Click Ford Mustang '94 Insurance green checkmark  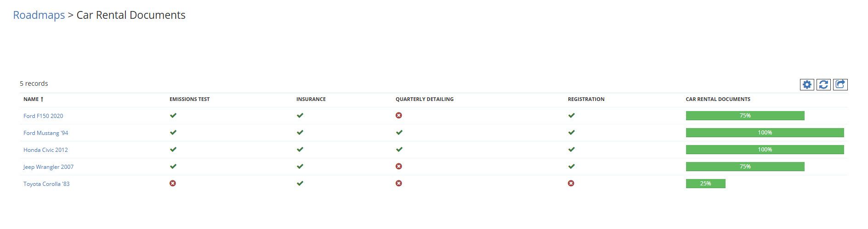click(x=300, y=132)
